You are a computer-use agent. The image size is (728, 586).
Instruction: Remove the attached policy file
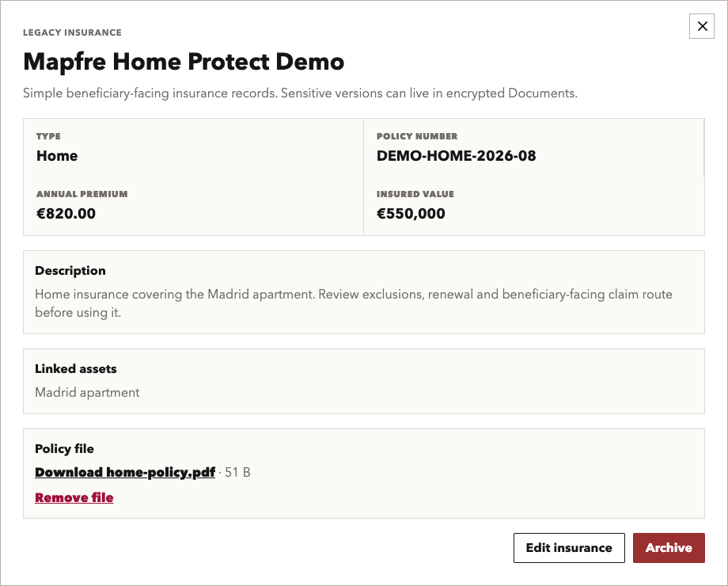(x=74, y=497)
